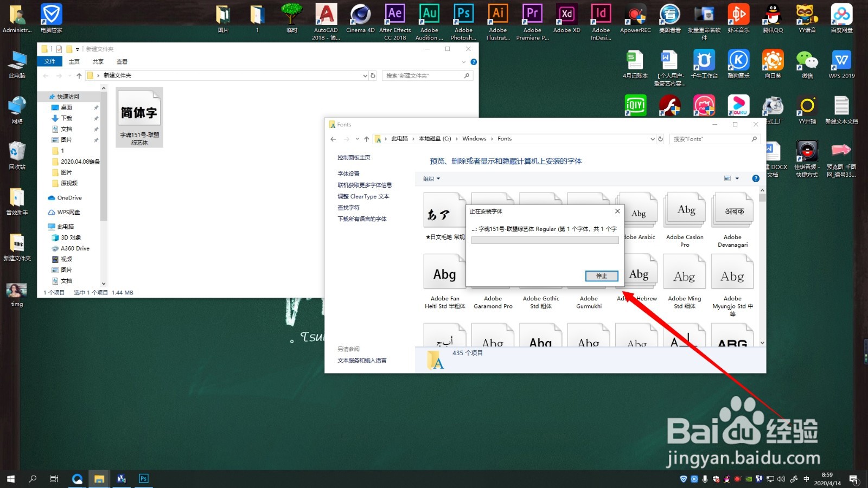Open 文本服务和输入语言 link

[x=362, y=361]
